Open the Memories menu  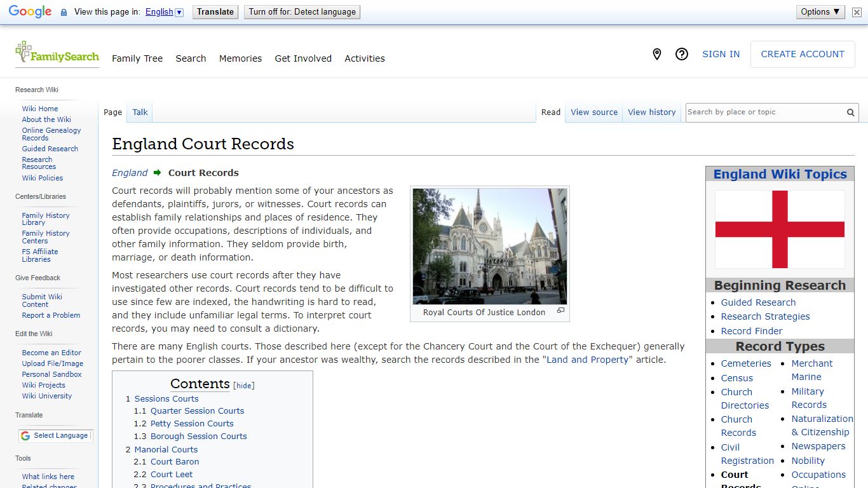(x=240, y=58)
